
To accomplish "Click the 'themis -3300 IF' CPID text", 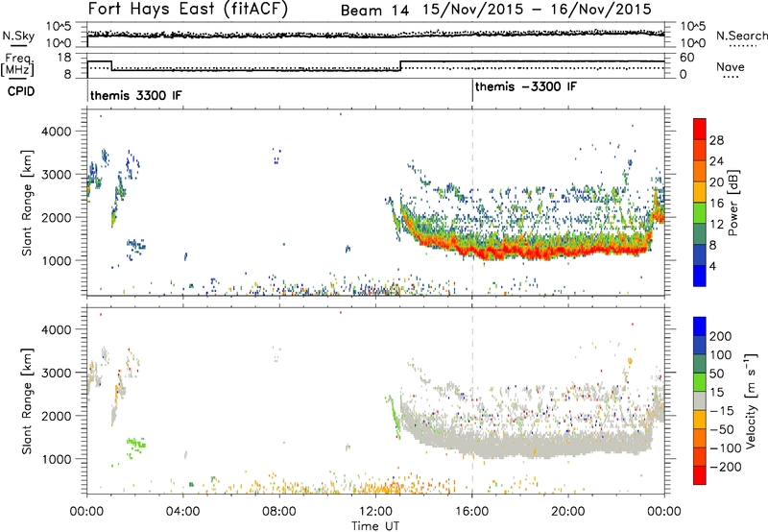I will (525, 86).
